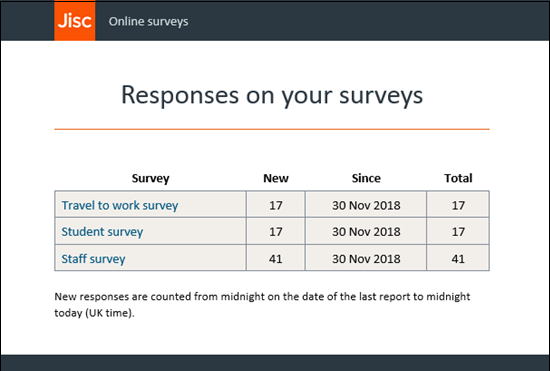Click Total 41 for Staff survey
The image size is (550, 371).
[458, 258]
